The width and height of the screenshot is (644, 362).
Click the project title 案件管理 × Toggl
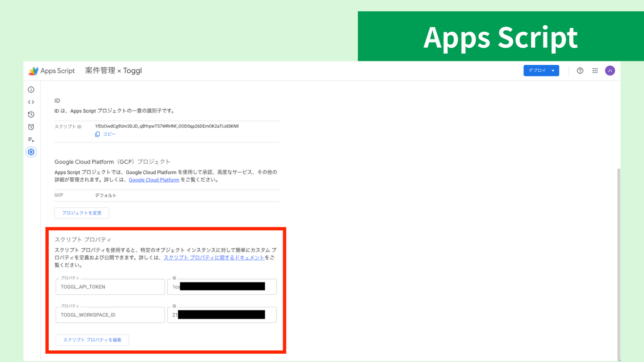(113, 71)
